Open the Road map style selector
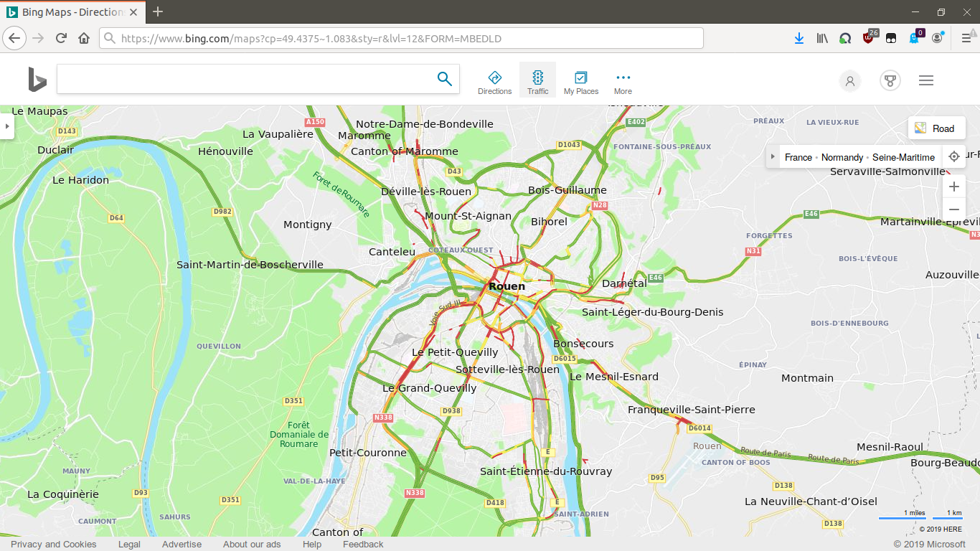Screen dimensions: 980x551 tap(936, 128)
